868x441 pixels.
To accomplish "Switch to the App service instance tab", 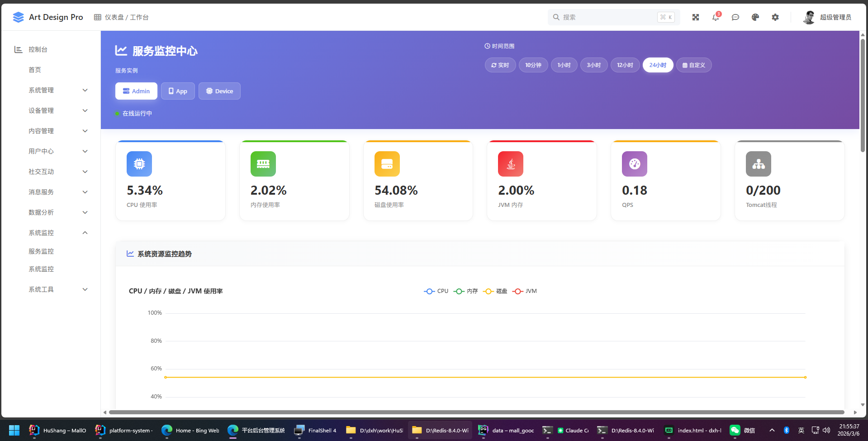I will pyautogui.click(x=178, y=91).
